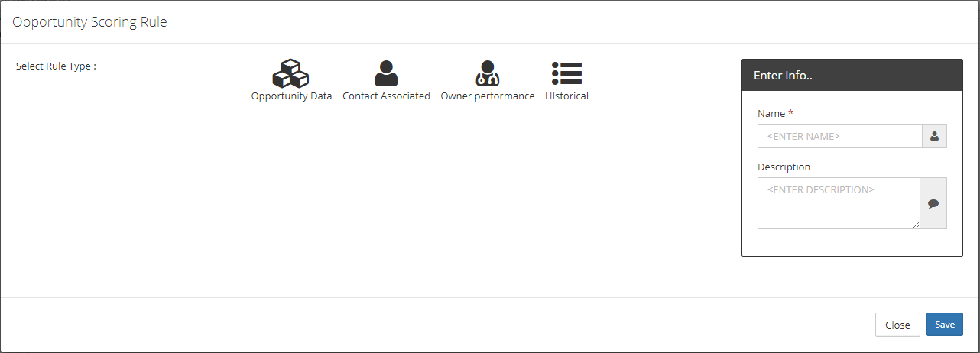980x353 pixels.
Task: Save the opportunity scoring rule
Action: (x=945, y=325)
